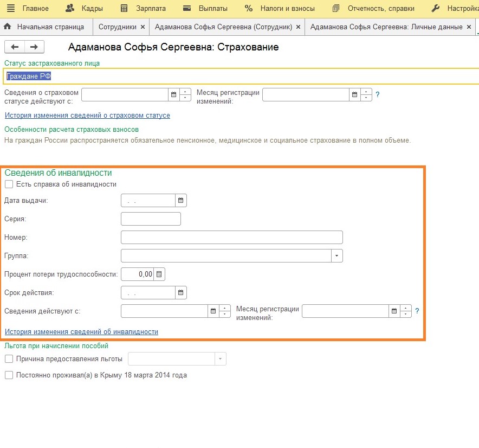
Task: Close the Адаманова Софья Сергеевна (Сотрудник) tab
Action: click(x=297, y=27)
